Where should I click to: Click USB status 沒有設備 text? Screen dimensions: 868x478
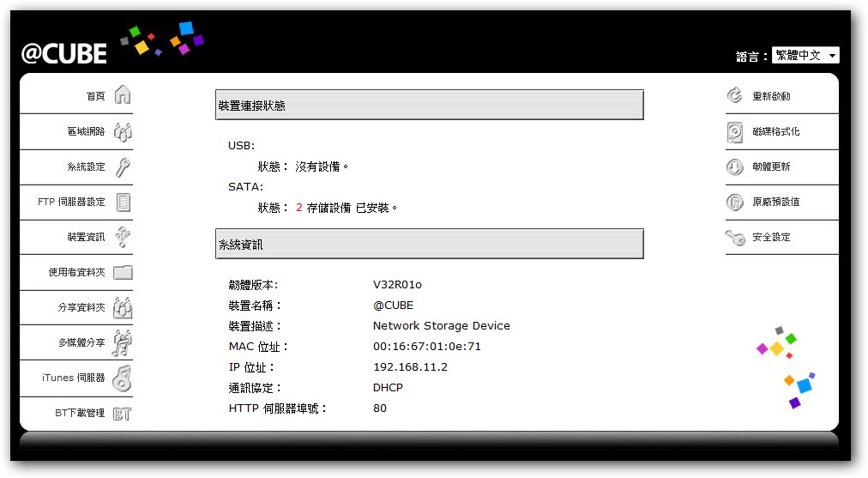point(321,166)
